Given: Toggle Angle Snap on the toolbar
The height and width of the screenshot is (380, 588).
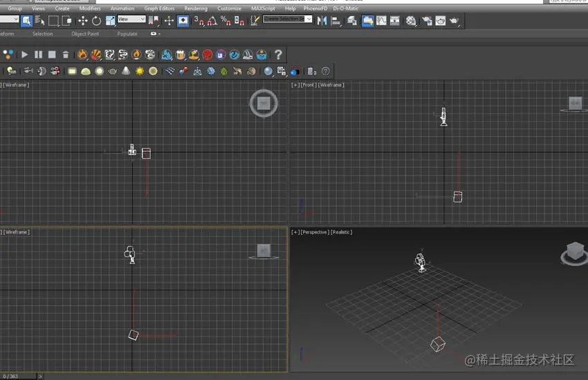Looking at the screenshot, I should tap(212, 21).
